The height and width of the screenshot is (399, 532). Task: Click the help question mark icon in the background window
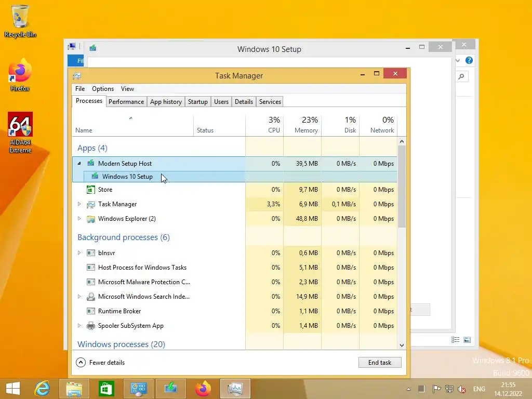click(469, 60)
